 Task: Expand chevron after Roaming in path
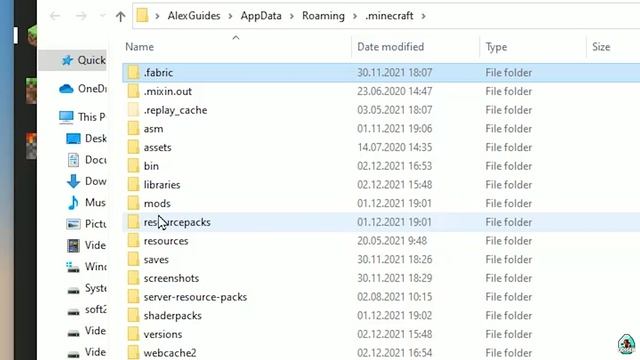(355, 16)
